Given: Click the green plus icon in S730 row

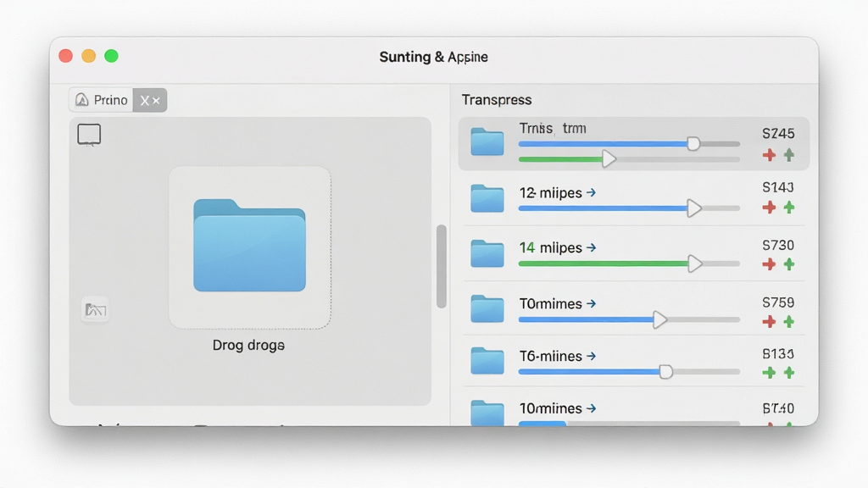Looking at the screenshot, I should (x=789, y=264).
